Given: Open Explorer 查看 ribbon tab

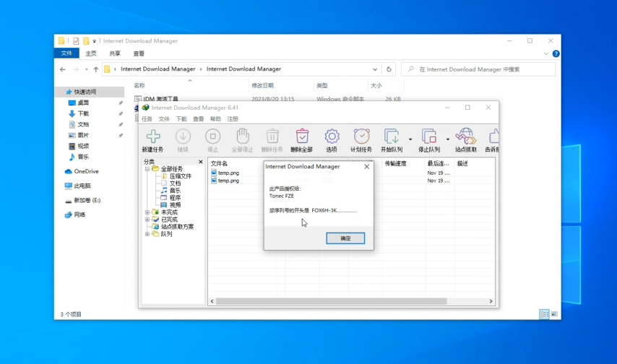Looking at the screenshot, I should (x=139, y=53).
